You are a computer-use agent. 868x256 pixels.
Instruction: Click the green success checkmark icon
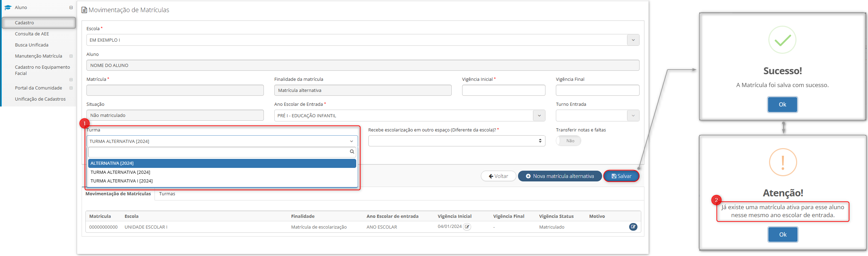(782, 40)
